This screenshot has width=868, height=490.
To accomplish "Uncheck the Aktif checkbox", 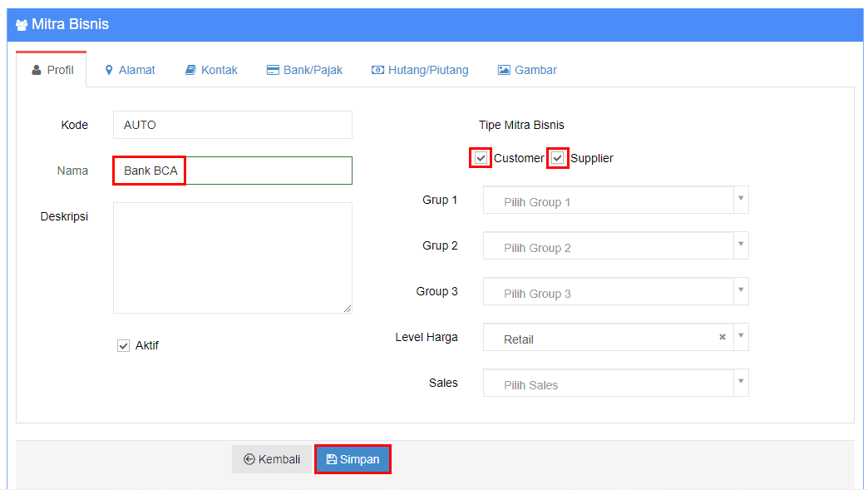I will pyautogui.click(x=123, y=345).
